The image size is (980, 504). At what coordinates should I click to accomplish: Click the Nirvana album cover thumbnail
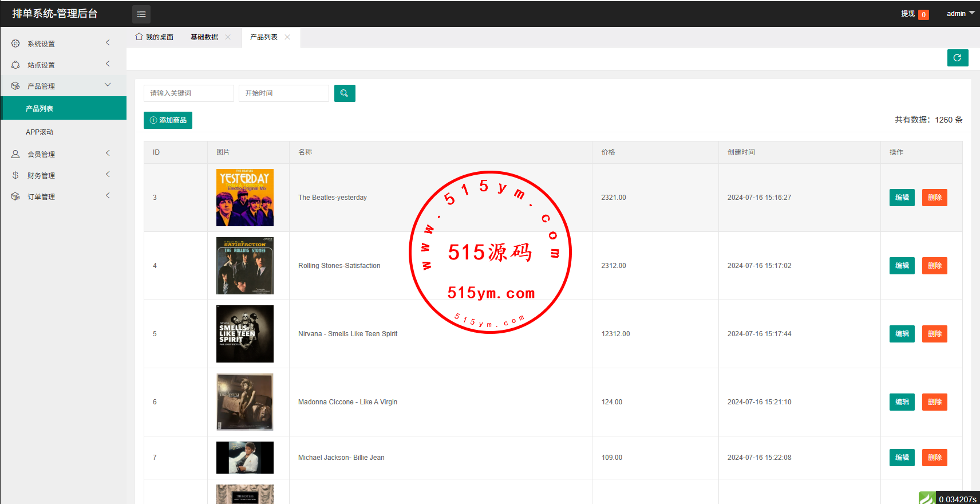[x=245, y=334]
